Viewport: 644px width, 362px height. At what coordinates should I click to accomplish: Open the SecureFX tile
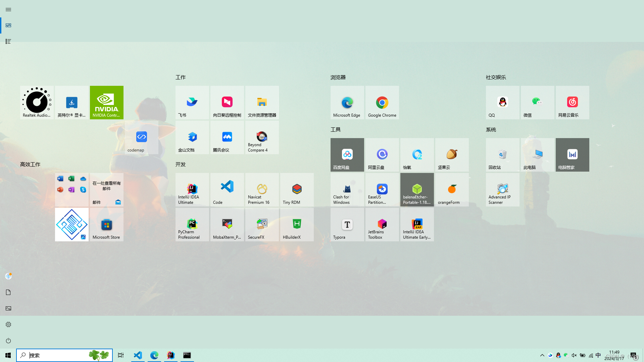point(262,225)
